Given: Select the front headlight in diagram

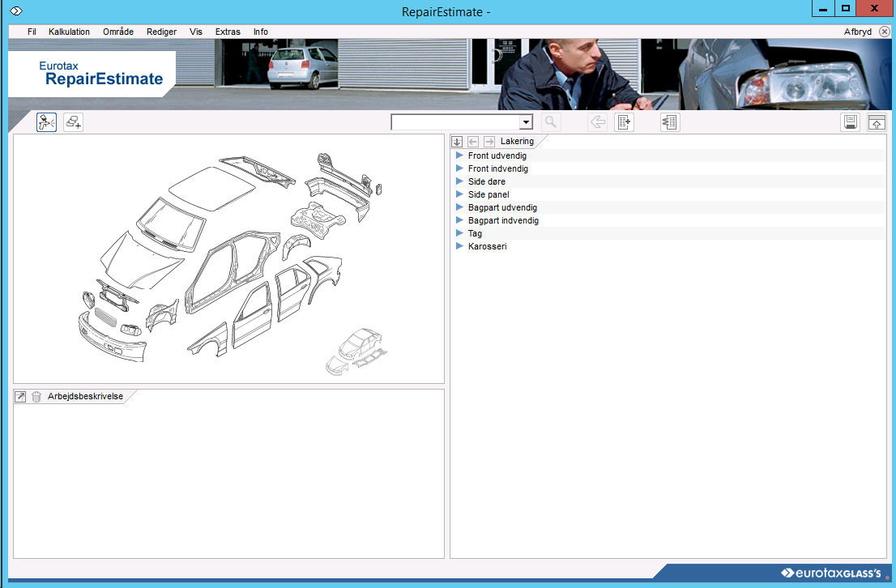Looking at the screenshot, I should tap(131, 329).
